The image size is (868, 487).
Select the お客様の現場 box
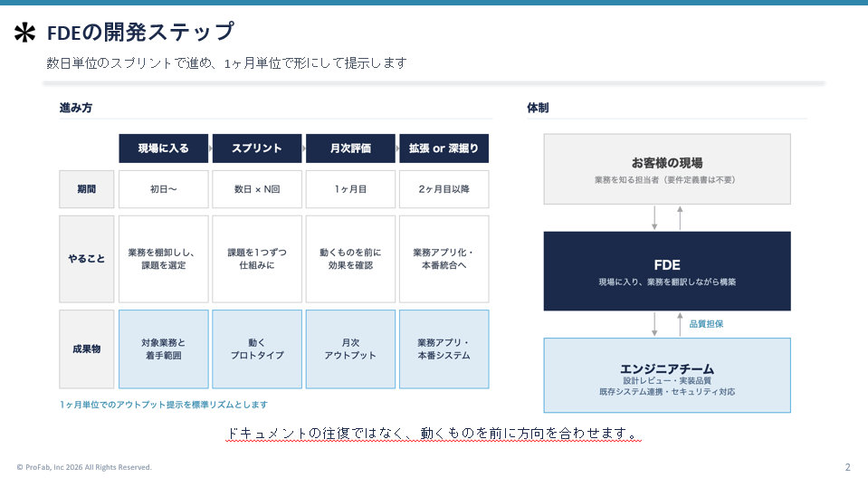[667, 168]
